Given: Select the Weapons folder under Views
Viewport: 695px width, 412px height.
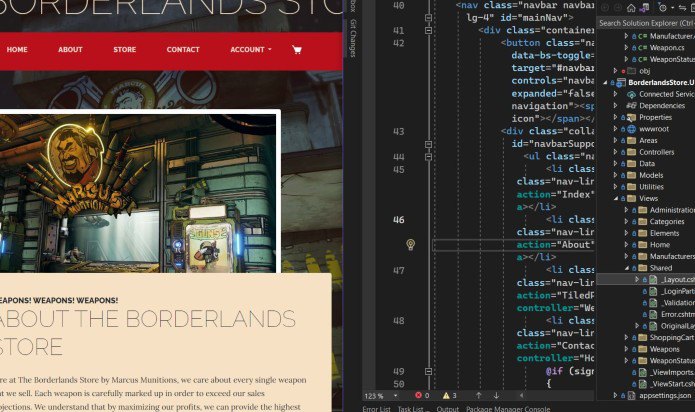Looking at the screenshot, I should pyautogui.click(x=664, y=349).
